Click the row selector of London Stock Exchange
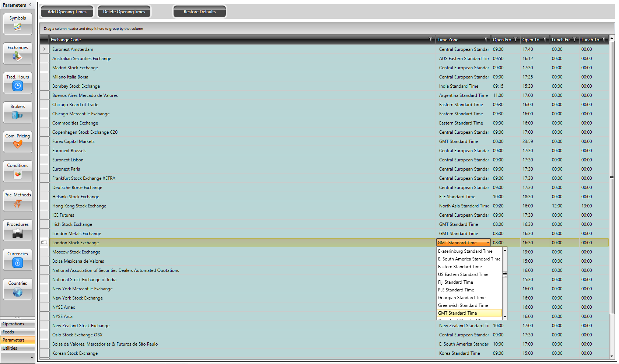619x364 pixels. pyautogui.click(x=44, y=243)
